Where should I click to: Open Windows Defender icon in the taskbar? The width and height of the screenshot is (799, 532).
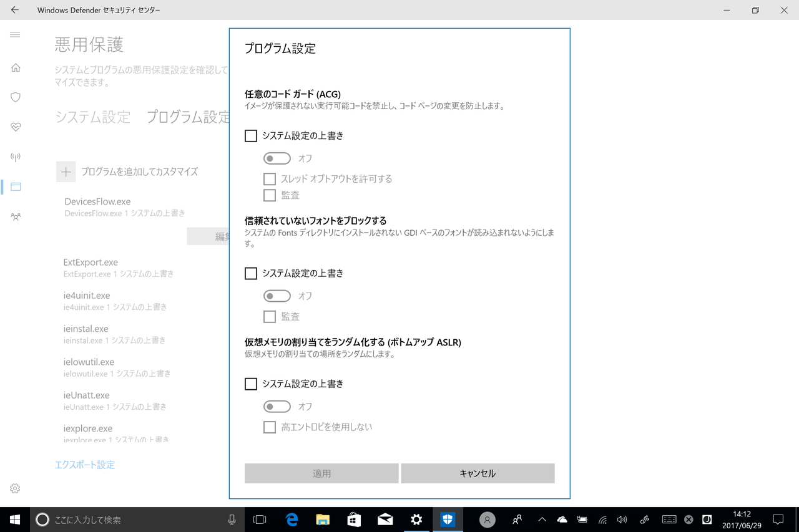(x=448, y=519)
